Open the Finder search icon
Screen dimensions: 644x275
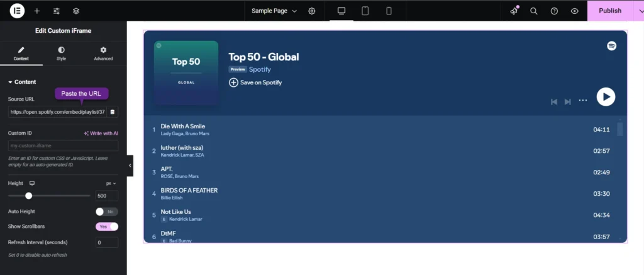pyautogui.click(x=533, y=11)
